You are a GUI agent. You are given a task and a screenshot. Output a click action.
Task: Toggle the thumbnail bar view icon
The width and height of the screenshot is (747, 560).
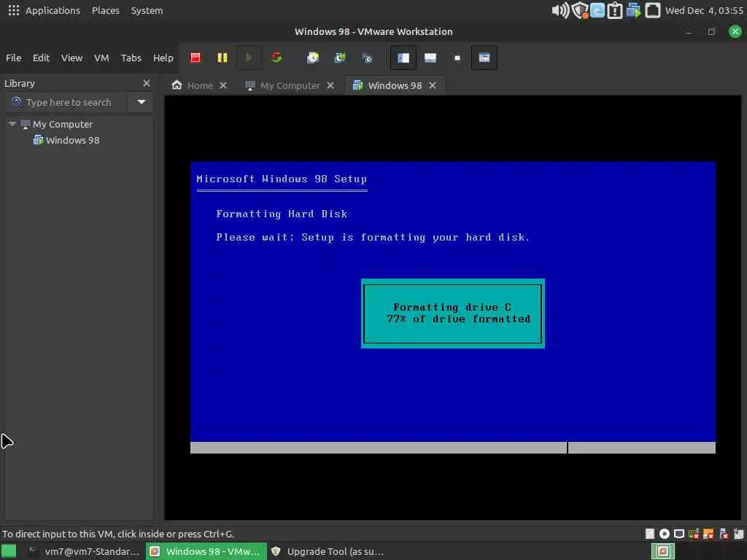430,58
